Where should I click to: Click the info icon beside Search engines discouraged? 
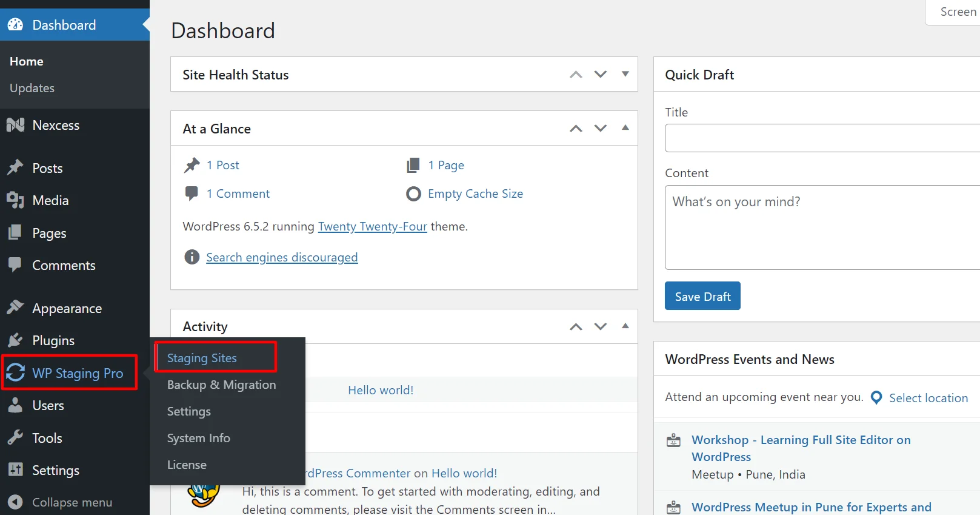(192, 257)
